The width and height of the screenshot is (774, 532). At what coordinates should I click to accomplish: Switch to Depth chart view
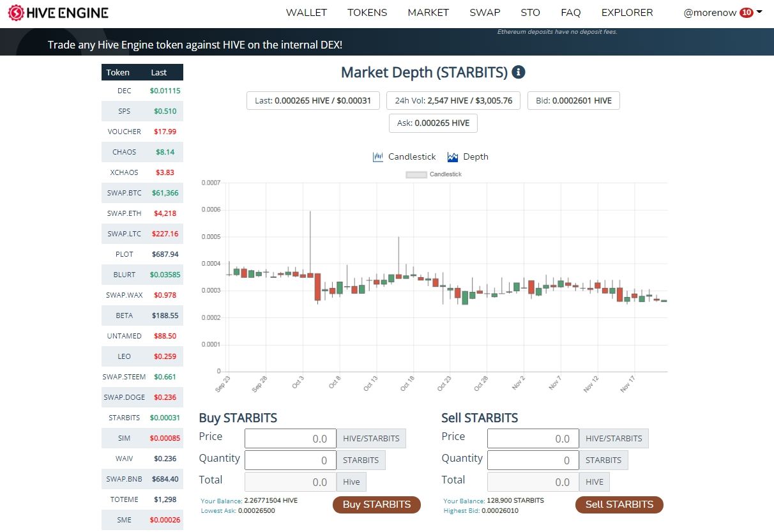[x=468, y=156]
